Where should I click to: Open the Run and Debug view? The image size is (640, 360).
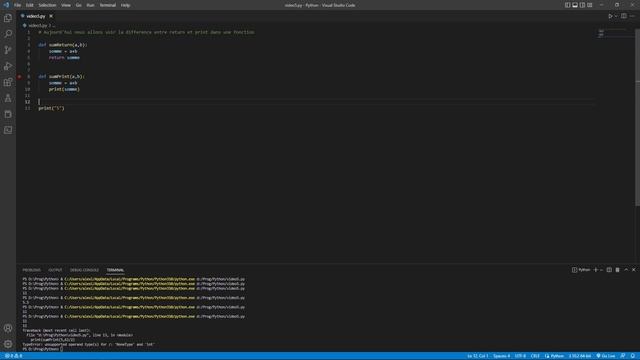[x=8, y=66]
